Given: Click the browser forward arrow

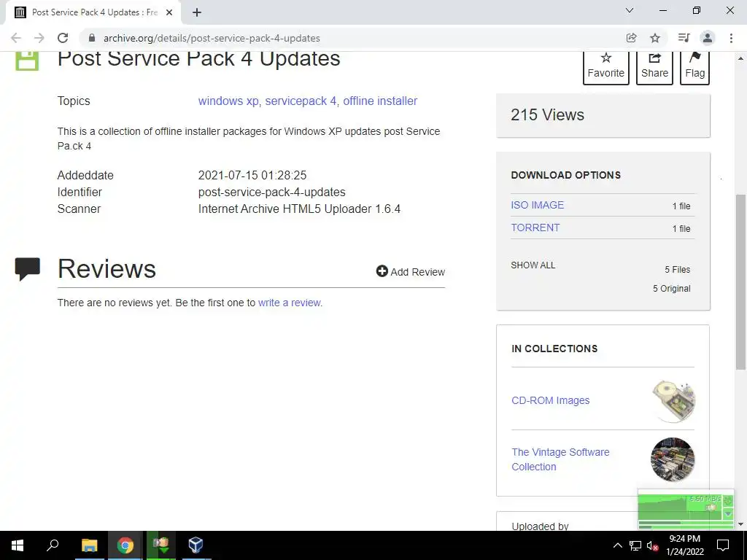Looking at the screenshot, I should click(x=39, y=38).
